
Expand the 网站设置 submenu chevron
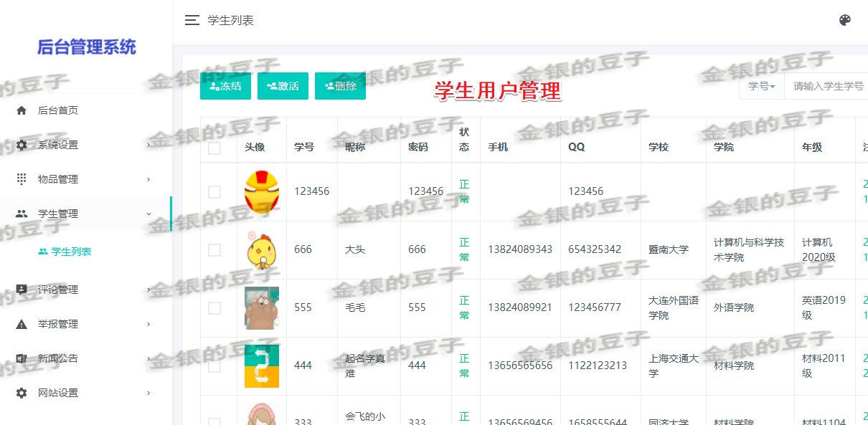click(148, 393)
